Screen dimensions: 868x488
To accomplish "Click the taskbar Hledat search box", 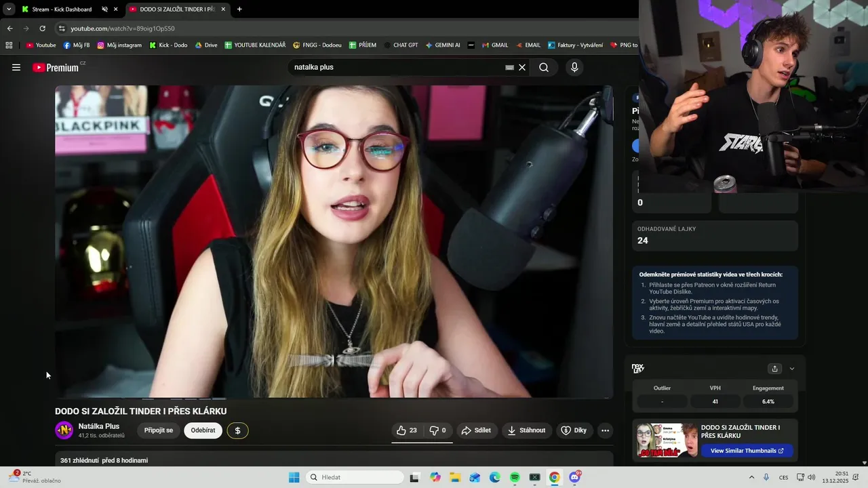I will click(x=353, y=477).
